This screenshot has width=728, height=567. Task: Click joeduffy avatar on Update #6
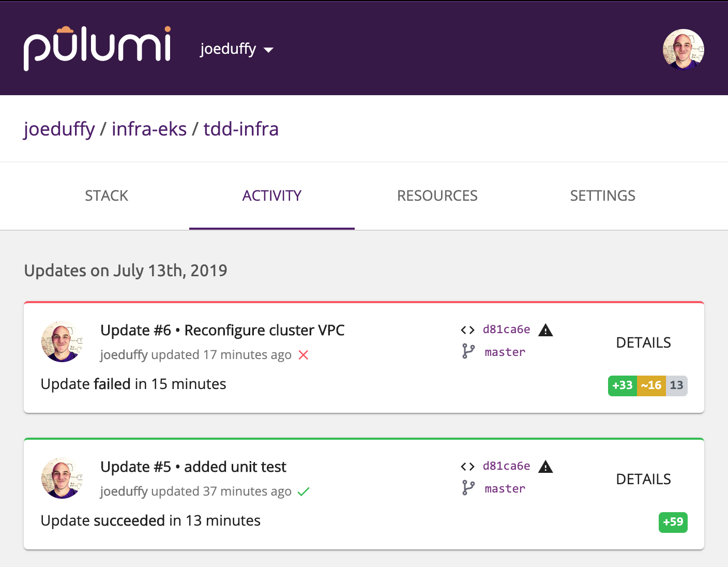62,341
